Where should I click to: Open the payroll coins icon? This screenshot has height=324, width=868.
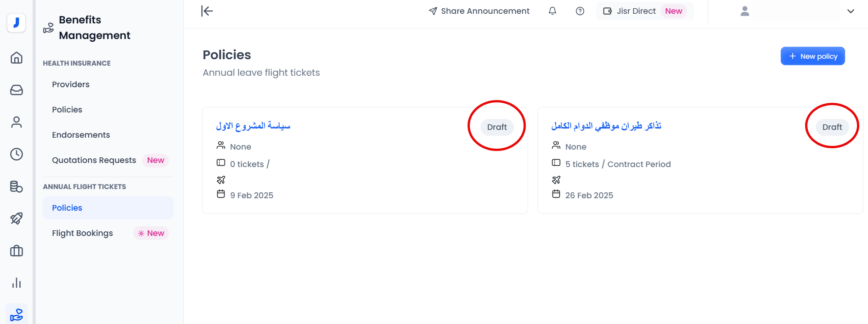[x=17, y=187]
